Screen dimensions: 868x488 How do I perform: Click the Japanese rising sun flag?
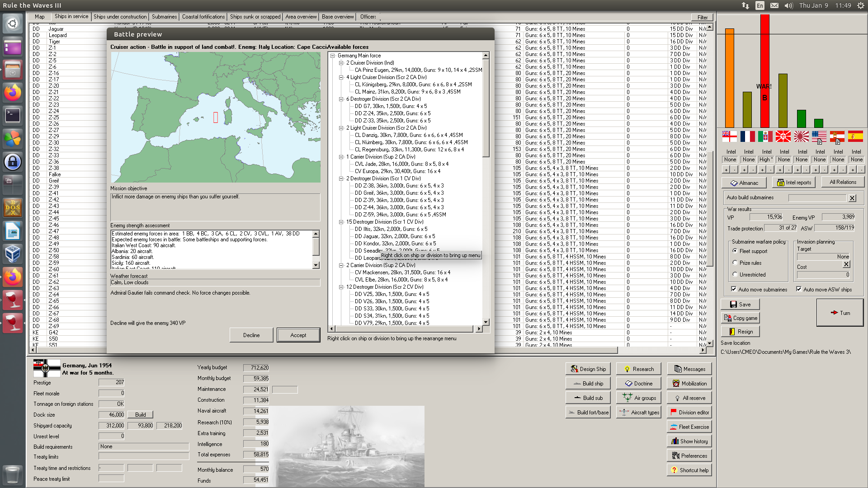pyautogui.click(x=801, y=136)
